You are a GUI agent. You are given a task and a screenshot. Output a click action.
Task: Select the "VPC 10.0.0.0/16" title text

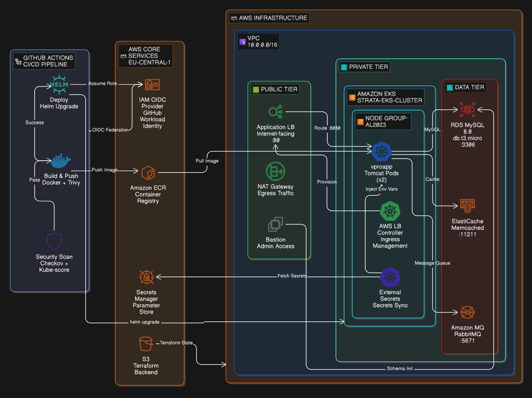263,42
